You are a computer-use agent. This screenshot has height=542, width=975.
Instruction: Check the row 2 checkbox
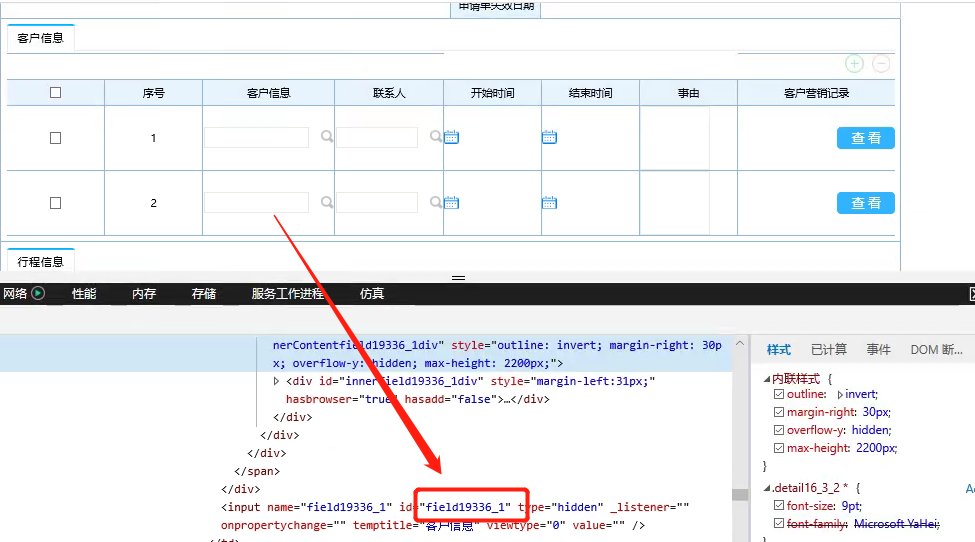pyautogui.click(x=55, y=203)
